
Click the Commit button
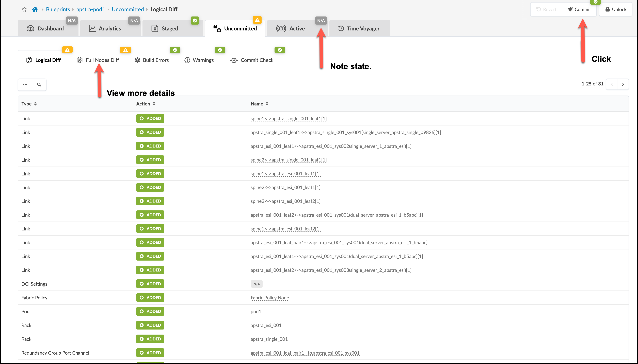[x=579, y=9]
